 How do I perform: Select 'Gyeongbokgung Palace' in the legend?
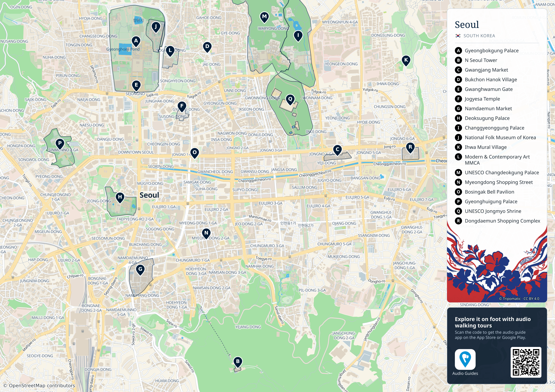click(x=491, y=51)
